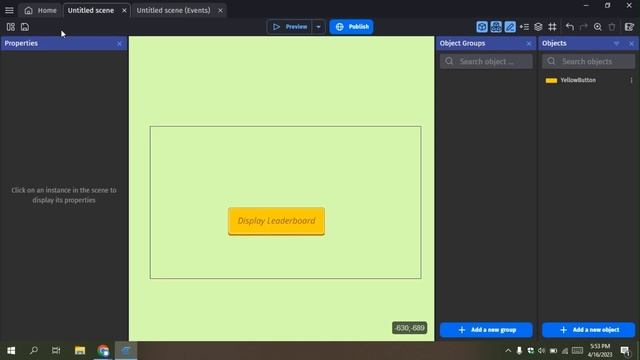Focus the Search object groups field
Image resolution: width=640 pixels, height=360 pixels.
pyautogui.click(x=486, y=61)
